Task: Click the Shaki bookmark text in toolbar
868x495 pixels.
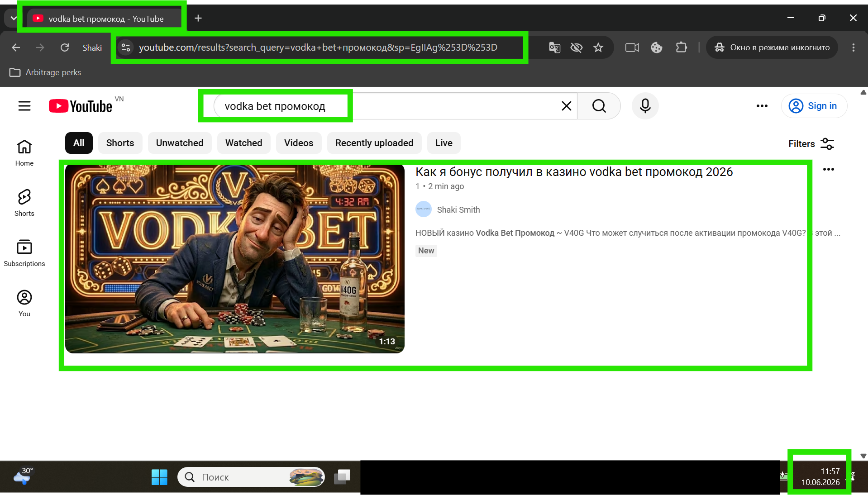Action: [x=92, y=48]
